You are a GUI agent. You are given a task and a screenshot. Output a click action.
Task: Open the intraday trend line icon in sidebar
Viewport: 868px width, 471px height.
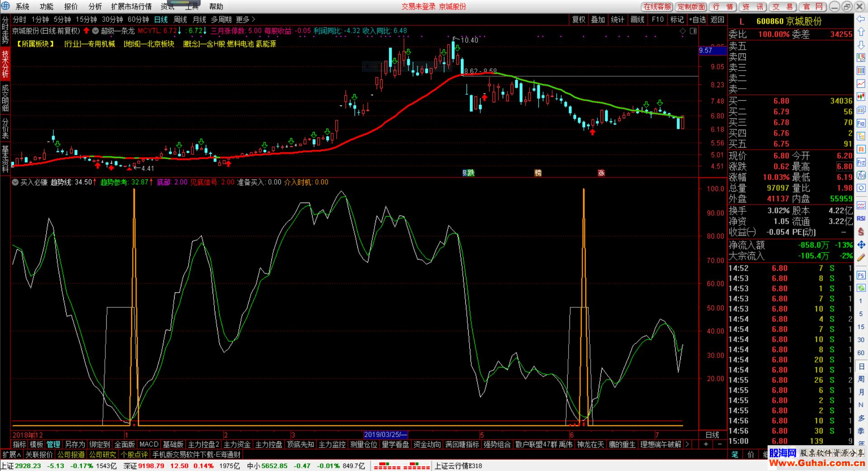click(861, 84)
